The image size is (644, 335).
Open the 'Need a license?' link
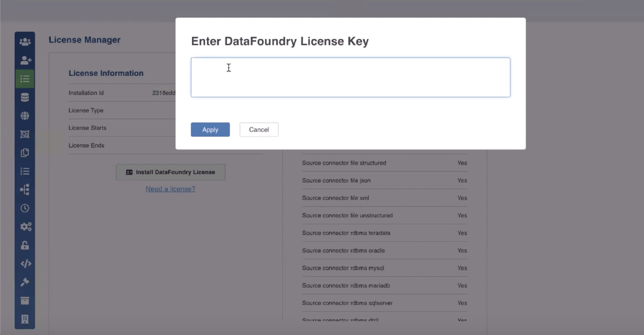pyautogui.click(x=170, y=189)
